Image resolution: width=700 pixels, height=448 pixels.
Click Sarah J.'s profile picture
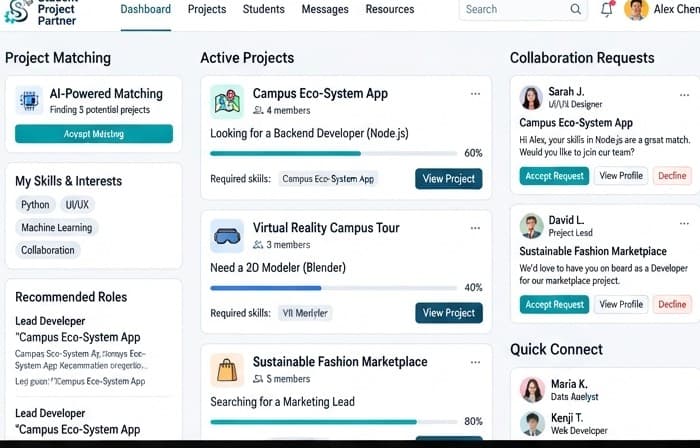pos(531,98)
